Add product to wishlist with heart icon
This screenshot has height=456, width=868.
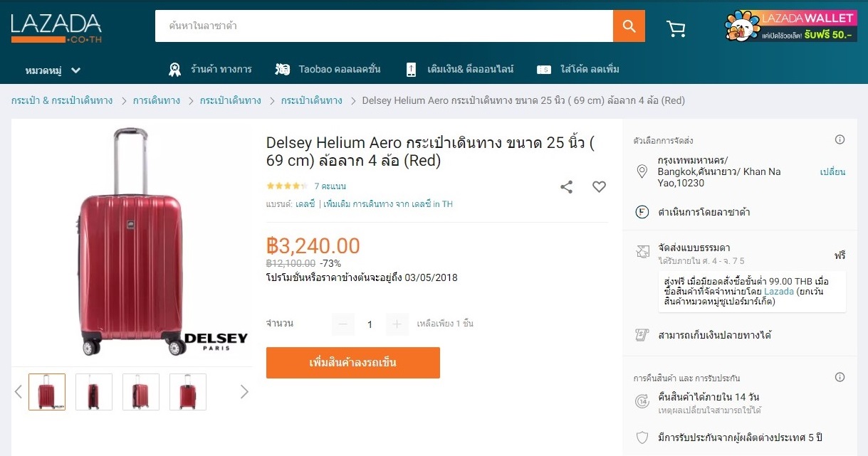[599, 187]
